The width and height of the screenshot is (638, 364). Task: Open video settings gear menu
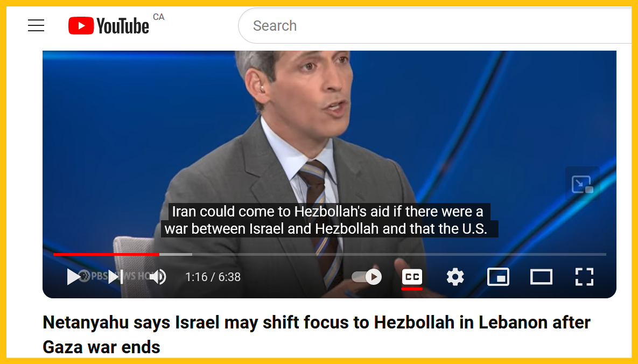pos(455,277)
